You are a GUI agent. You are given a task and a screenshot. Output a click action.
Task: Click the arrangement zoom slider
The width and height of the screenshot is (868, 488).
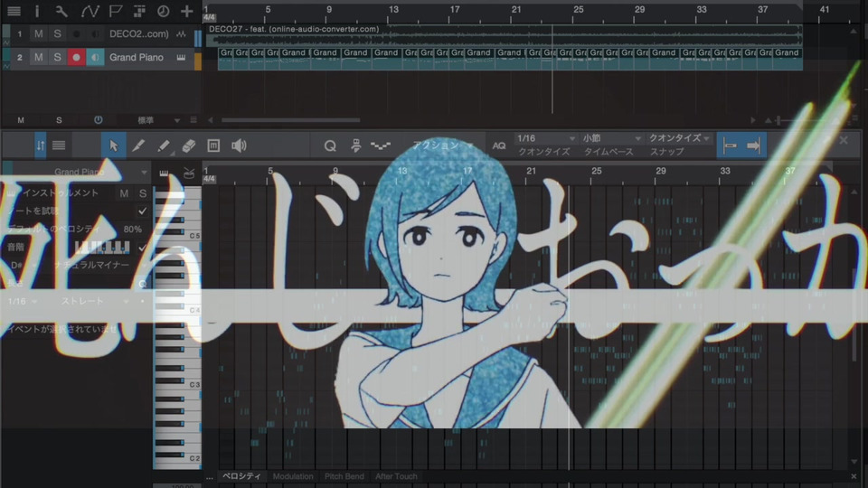point(778,120)
